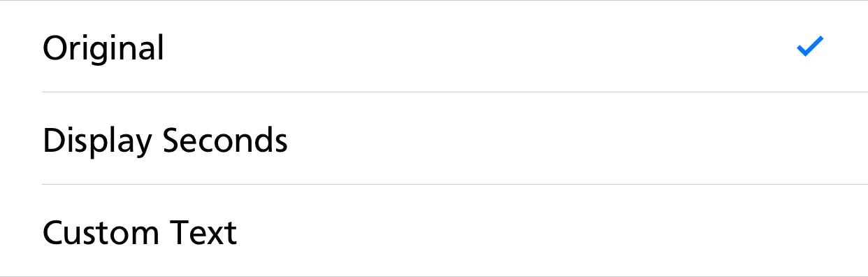Keep Original selected via its checkmark
Viewport: 868px width, 277px height.
(810, 47)
